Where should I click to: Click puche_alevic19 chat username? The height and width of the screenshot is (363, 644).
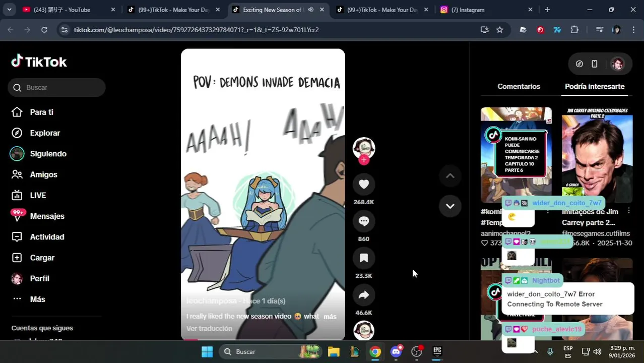557,329
